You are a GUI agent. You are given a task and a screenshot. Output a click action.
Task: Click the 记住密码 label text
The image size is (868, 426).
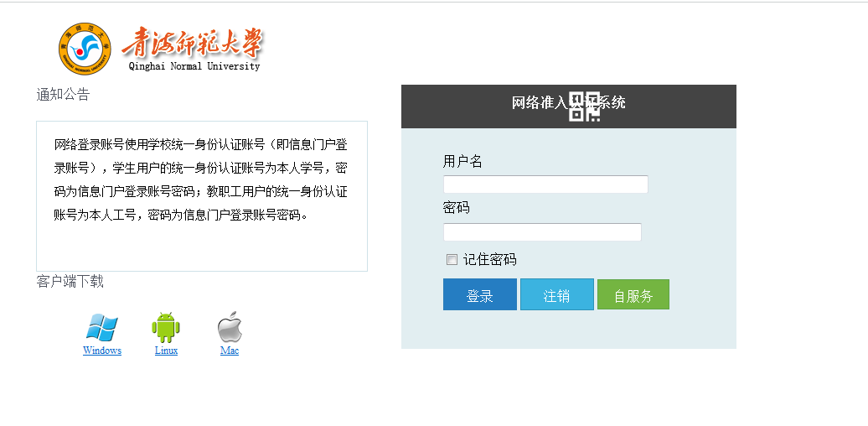pyautogui.click(x=489, y=260)
